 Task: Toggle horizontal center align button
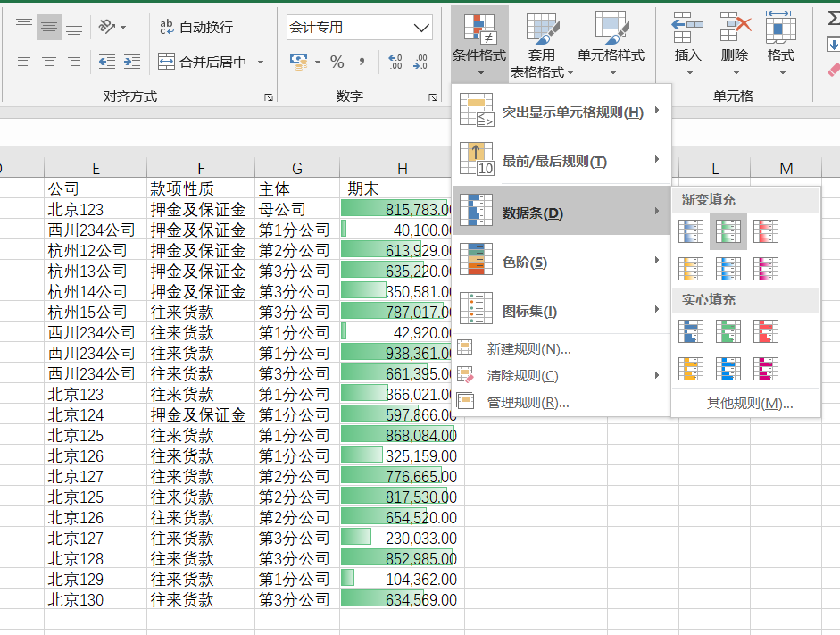(49, 62)
